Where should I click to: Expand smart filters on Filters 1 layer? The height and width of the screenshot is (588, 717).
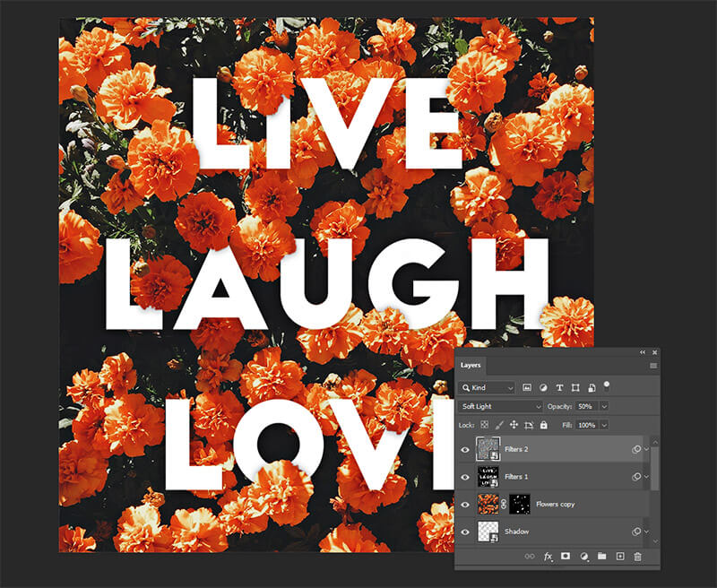pos(645,477)
